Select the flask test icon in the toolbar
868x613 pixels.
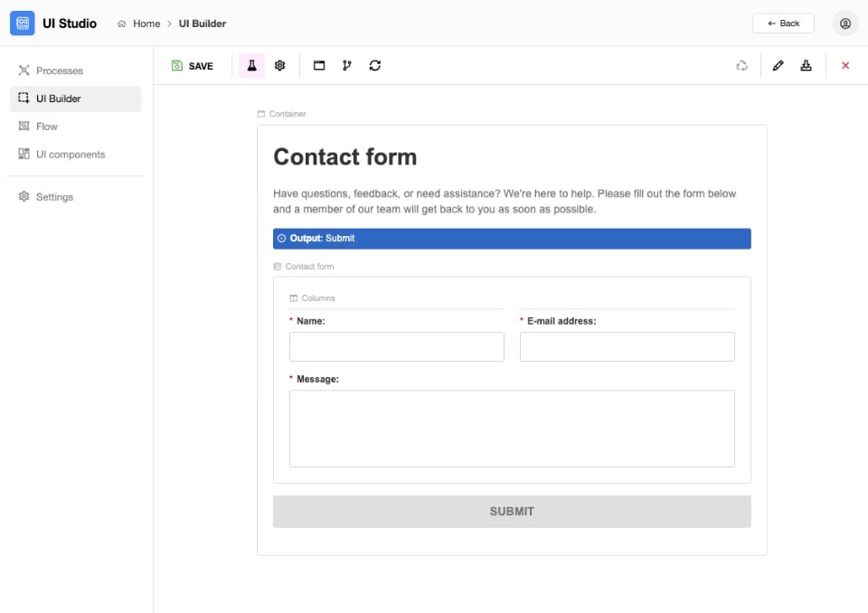click(x=251, y=65)
